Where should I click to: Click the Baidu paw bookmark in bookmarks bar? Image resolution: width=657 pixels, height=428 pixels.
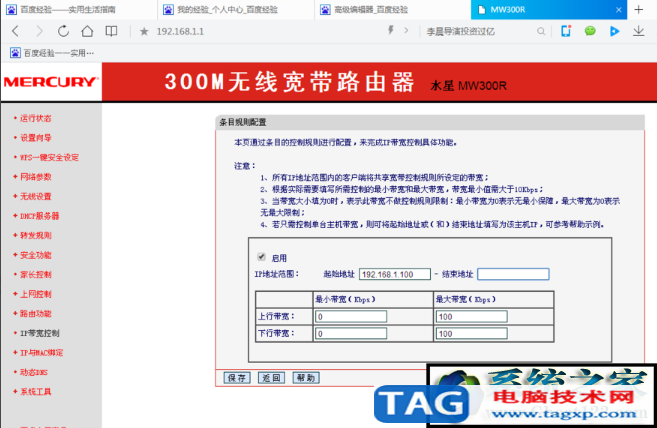[x=16, y=53]
